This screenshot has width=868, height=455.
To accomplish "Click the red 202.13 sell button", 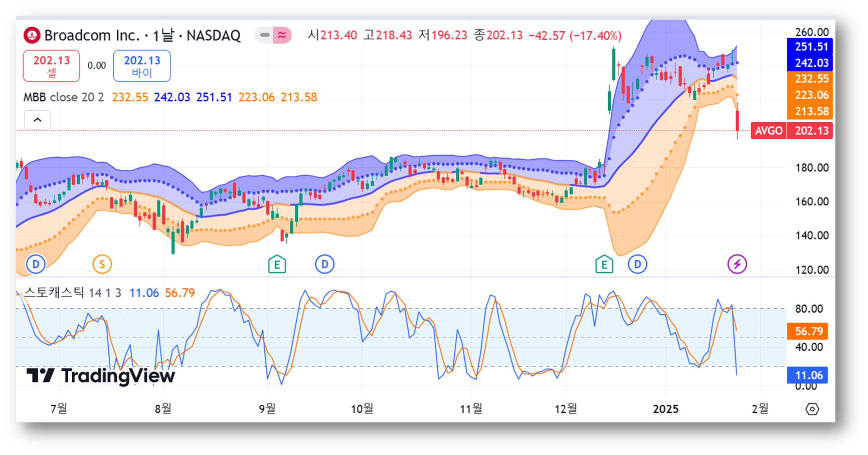I will [x=51, y=66].
